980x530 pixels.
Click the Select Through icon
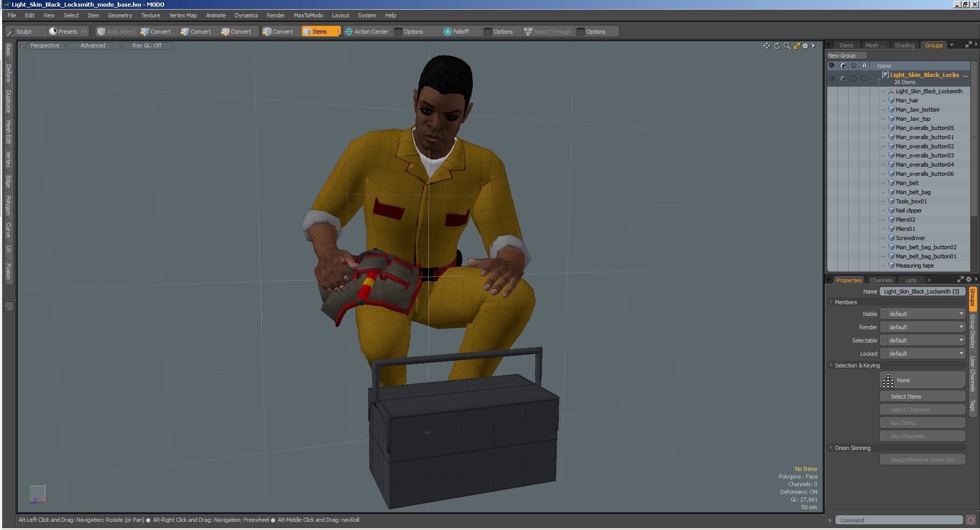528,32
